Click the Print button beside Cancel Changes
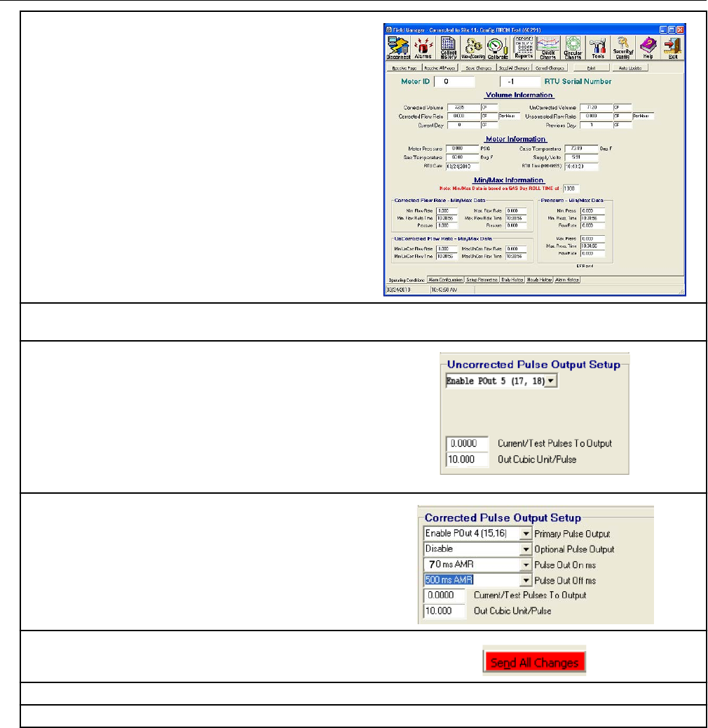708x728 pixels. click(x=591, y=68)
